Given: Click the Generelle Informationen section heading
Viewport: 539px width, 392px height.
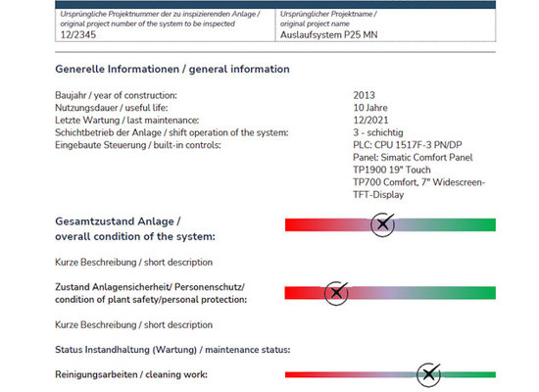Looking at the screenshot, I should [x=172, y=69].
